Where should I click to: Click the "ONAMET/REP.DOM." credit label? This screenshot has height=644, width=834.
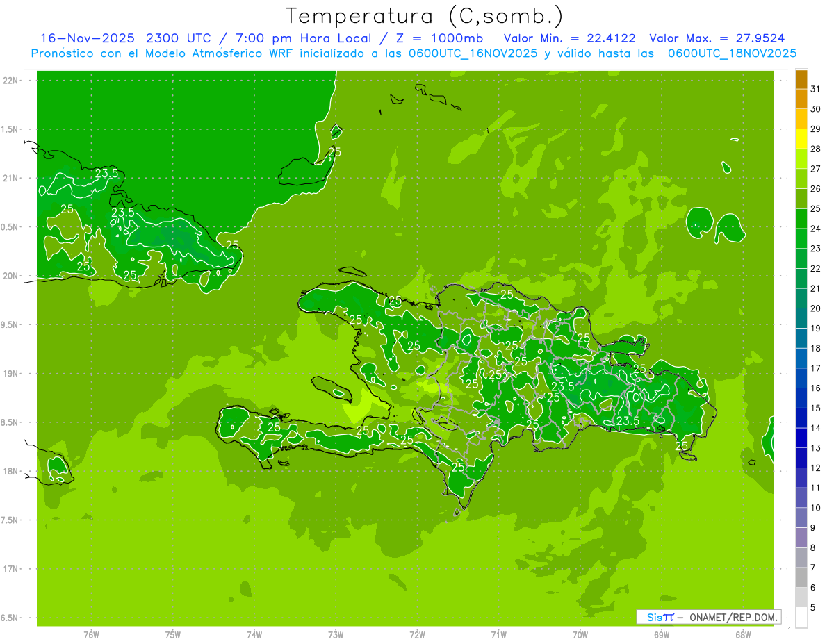coord(733,617)
